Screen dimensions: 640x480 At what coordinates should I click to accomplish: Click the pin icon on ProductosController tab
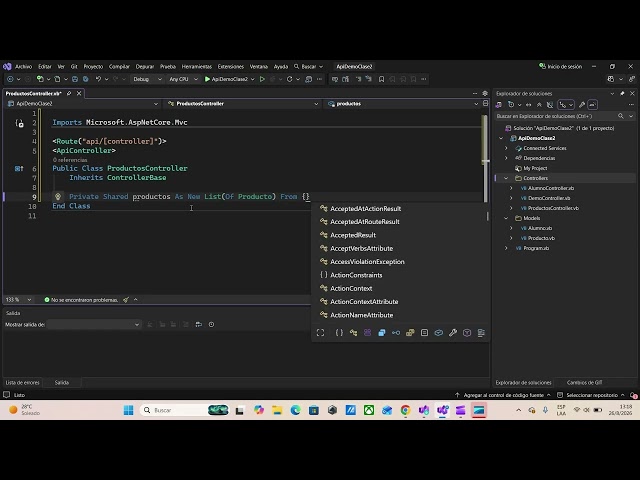tap(69, 93)
